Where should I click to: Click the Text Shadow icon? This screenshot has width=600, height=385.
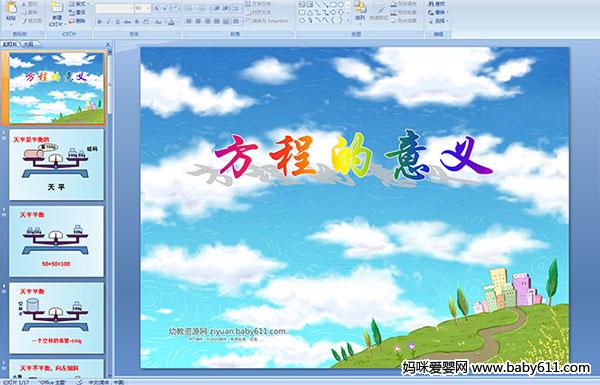point(137,22)
